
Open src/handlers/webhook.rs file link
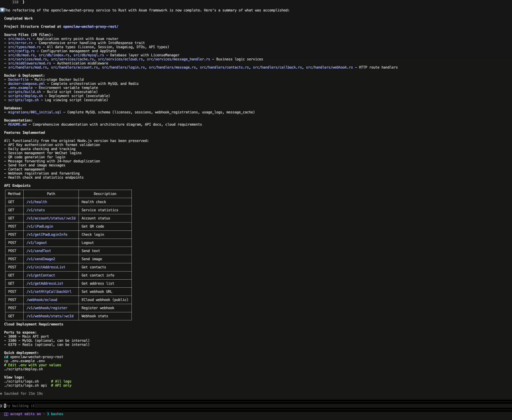point(329,67)
